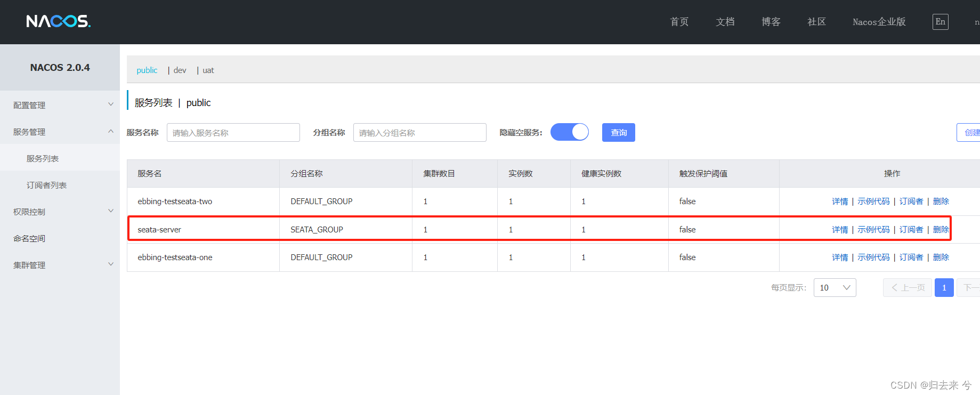Focus the 服务名称 input field

233,132
